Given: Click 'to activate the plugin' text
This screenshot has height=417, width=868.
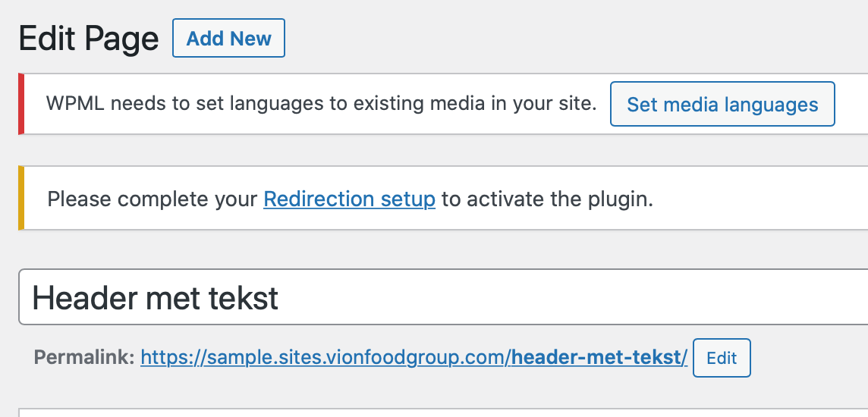Looking at the screenshot, I should point(546,199).
